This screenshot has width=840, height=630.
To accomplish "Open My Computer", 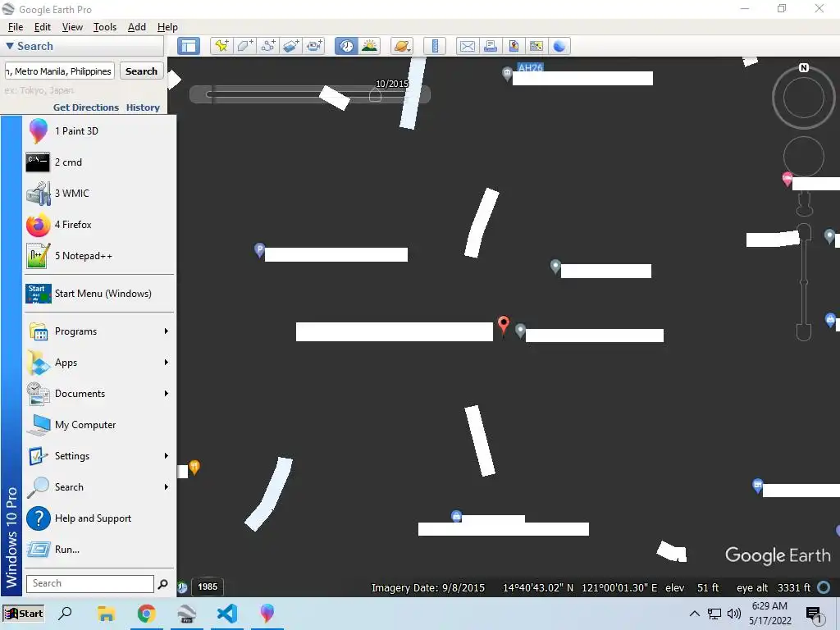I will pyautogui.click(x=99, y=425).
